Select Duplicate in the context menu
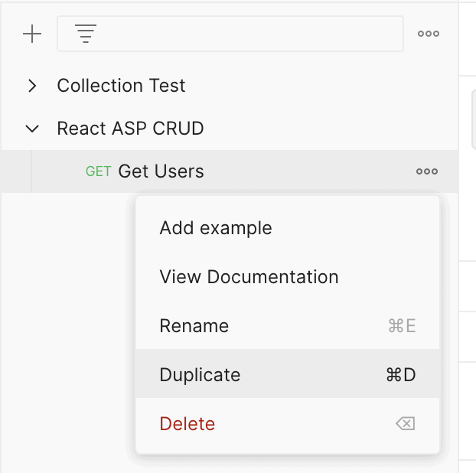Screen dimensions: 476x473 288,374
